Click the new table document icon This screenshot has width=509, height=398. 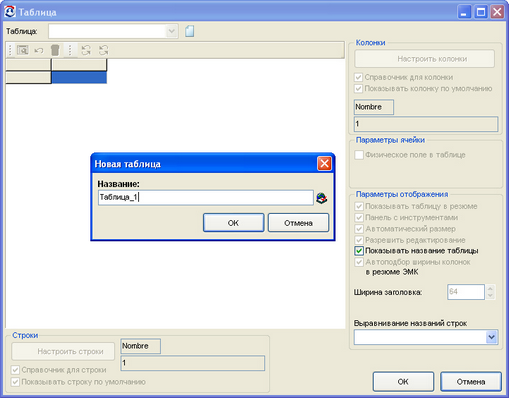pyautogui.click(x=190, y=31)
